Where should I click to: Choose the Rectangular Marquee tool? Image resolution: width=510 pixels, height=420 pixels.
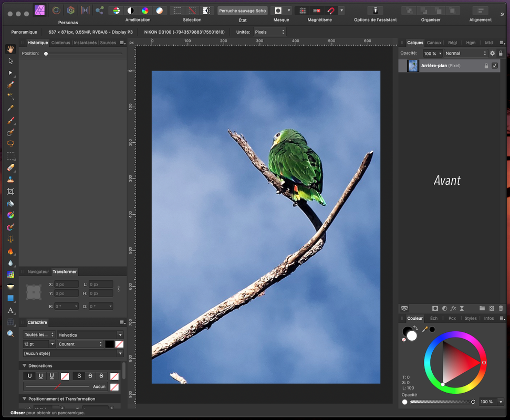point(11,156)
